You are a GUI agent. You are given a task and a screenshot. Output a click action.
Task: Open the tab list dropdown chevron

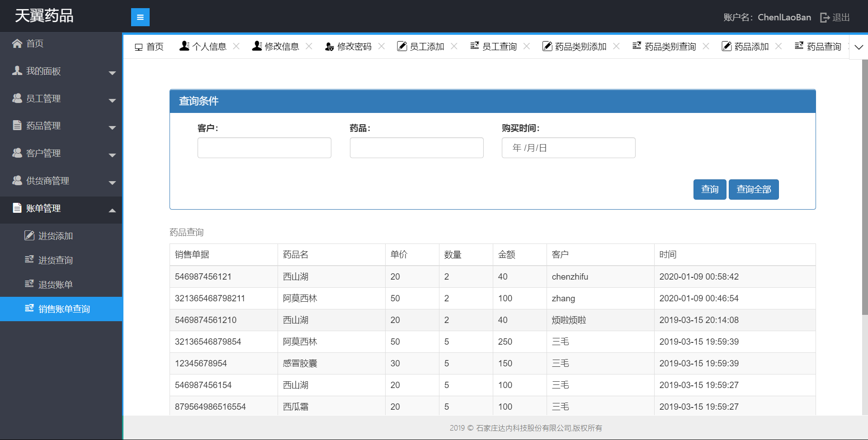point(859,47)
